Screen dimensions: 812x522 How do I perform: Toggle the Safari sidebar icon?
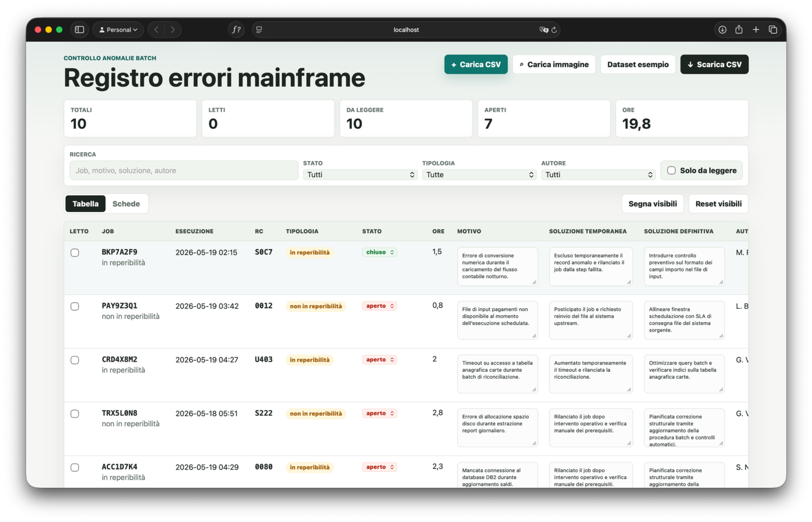pos(79,30)
